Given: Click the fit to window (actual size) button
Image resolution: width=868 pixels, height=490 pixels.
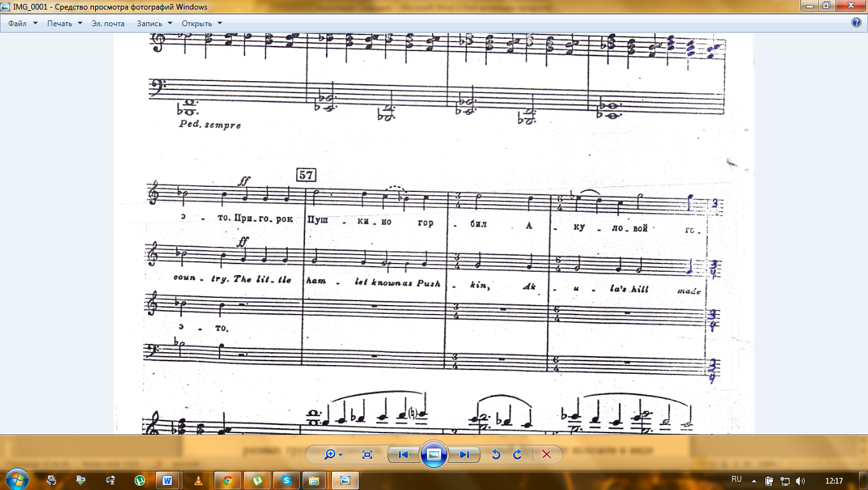Looking at the screenshot, I should pyautogui.click(x=367, y=454).
